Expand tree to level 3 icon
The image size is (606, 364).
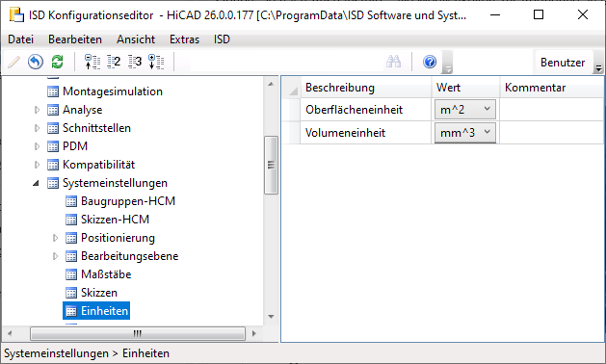[135, 62]
